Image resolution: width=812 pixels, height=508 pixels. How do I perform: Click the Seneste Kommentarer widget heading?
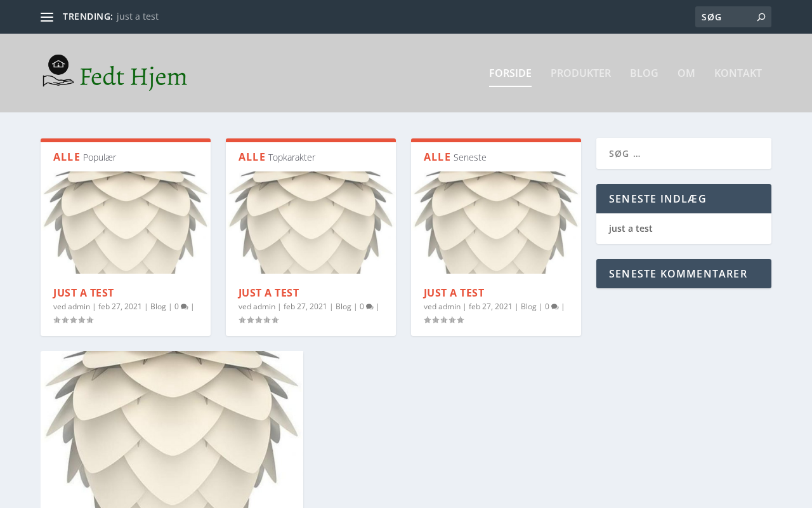[684, 274]
